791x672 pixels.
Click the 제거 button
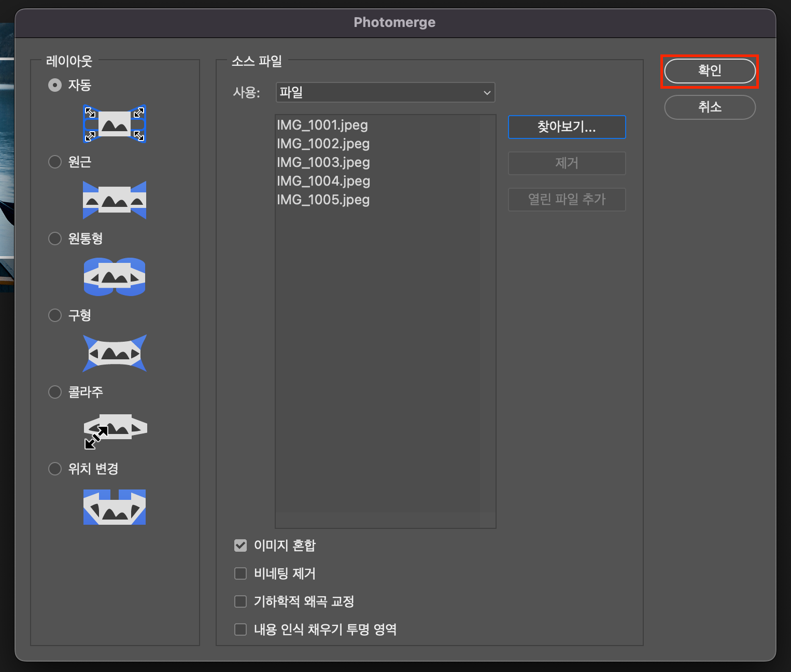[567, 163]
